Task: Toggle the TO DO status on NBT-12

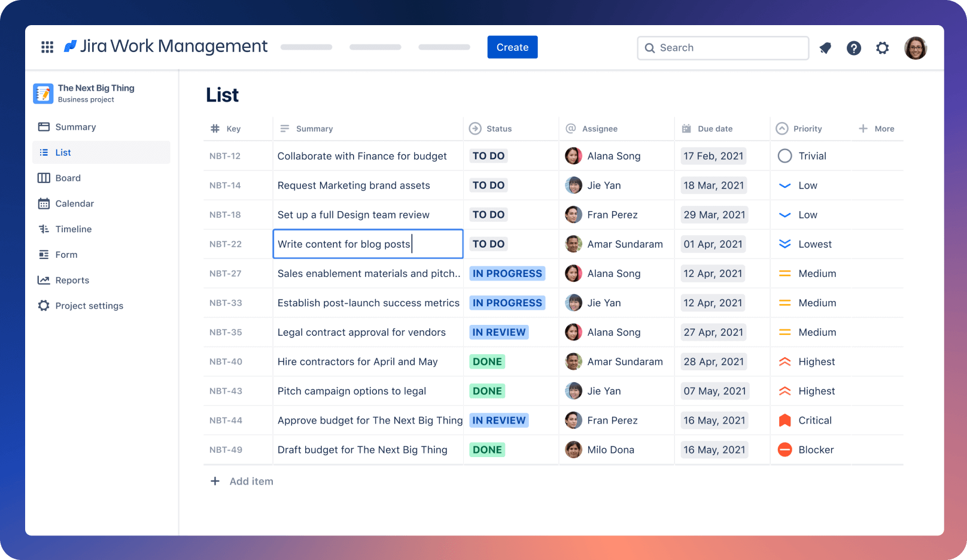Action: click(488, 156)
